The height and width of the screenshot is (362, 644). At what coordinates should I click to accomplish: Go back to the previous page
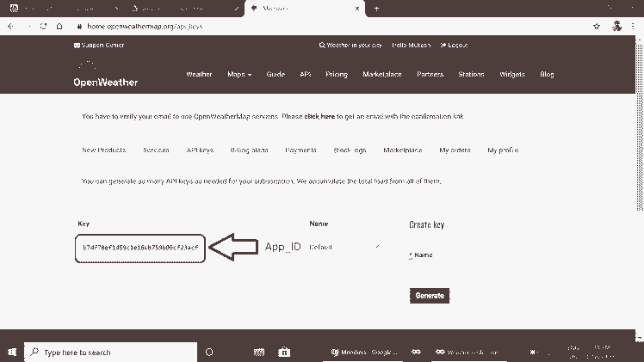[10, 27]
